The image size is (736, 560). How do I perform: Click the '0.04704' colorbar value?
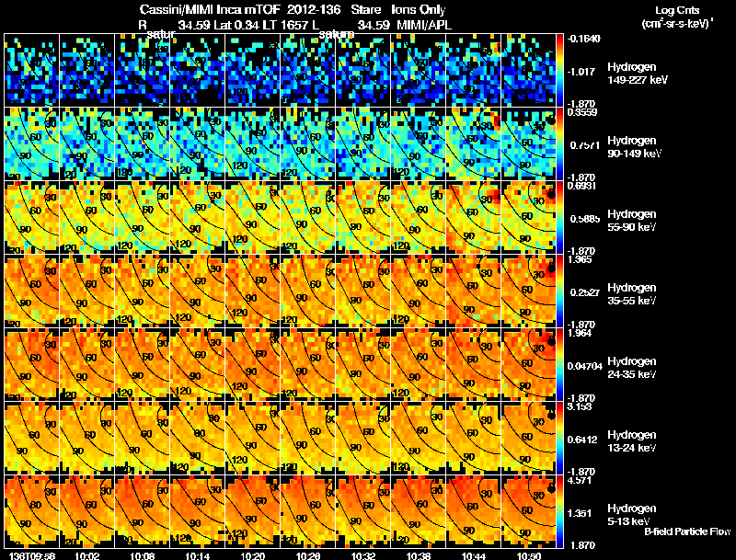coord(585,366)
